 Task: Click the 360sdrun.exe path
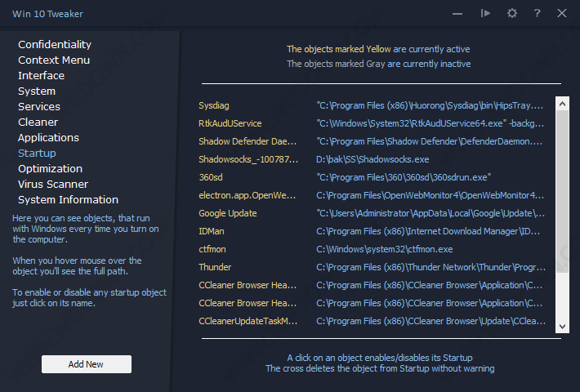point(404,177)
